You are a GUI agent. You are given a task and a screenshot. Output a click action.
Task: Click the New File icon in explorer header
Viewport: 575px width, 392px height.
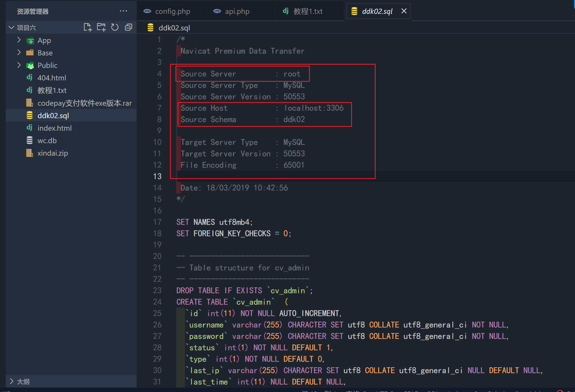(x=88, y=27)
